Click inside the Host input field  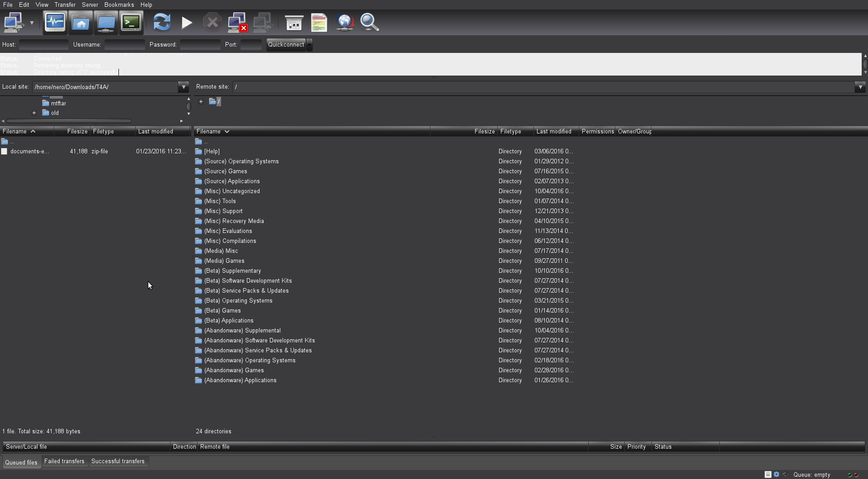(43, 45)
